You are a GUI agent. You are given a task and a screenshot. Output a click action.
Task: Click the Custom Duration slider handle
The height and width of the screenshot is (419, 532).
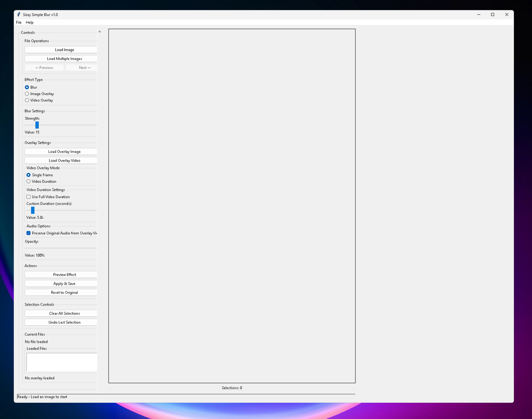pyautogui.click(x=33, y=210)
